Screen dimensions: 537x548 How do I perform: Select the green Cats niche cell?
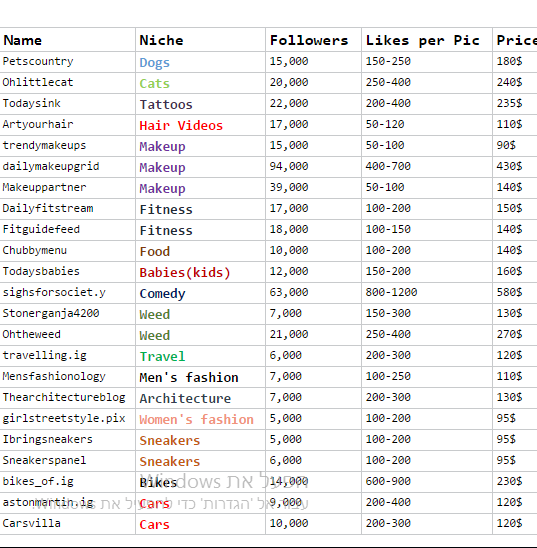click(x=201, y=83)
